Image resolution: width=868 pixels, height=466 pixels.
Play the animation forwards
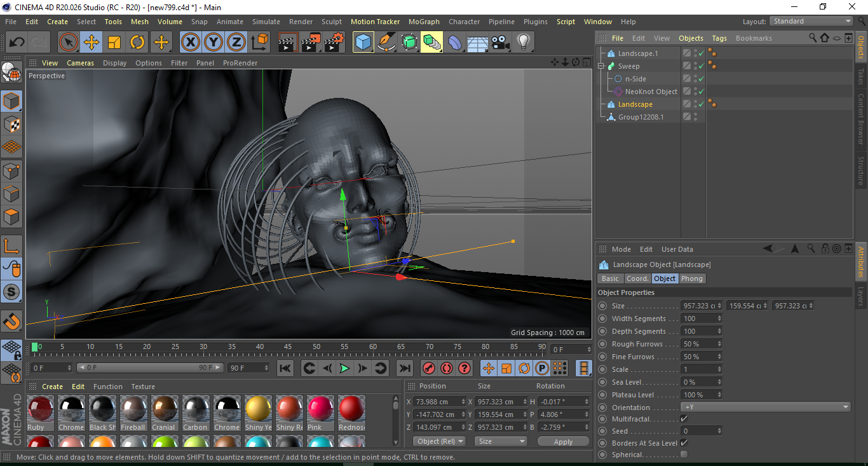pos(344,367)
